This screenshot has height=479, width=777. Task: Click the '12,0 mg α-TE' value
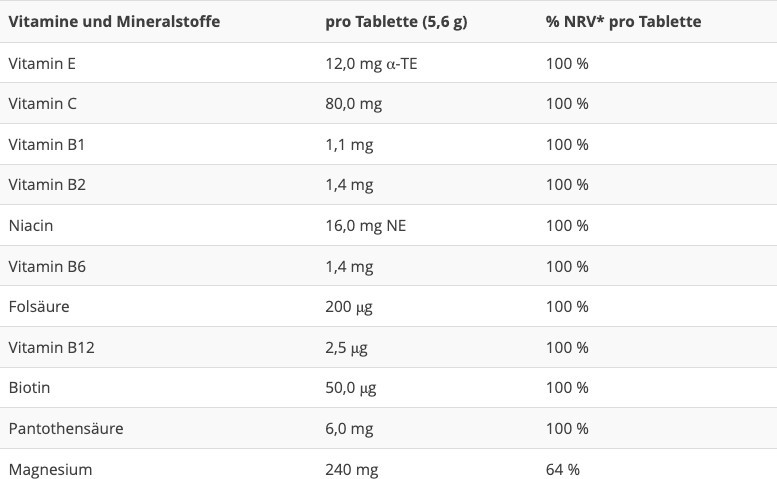[371, 63]
